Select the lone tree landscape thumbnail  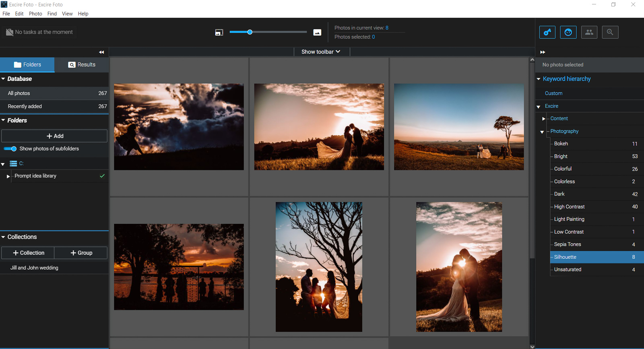point(459,127)
